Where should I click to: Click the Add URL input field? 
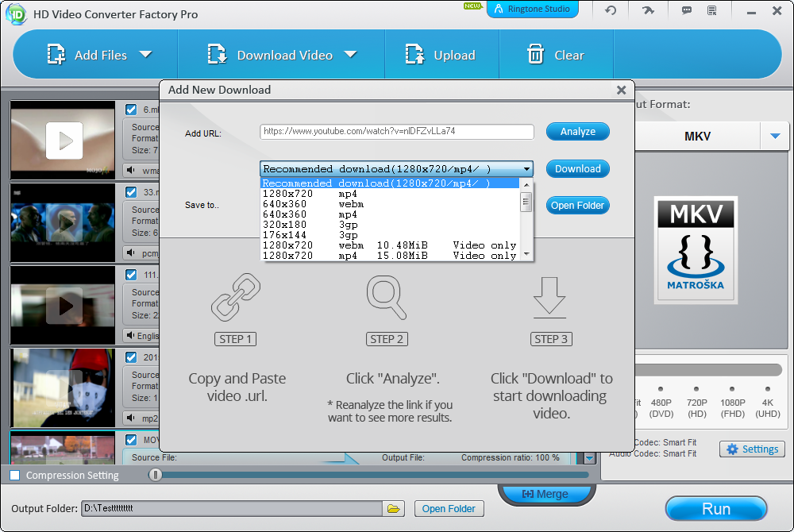coord(396,132)
